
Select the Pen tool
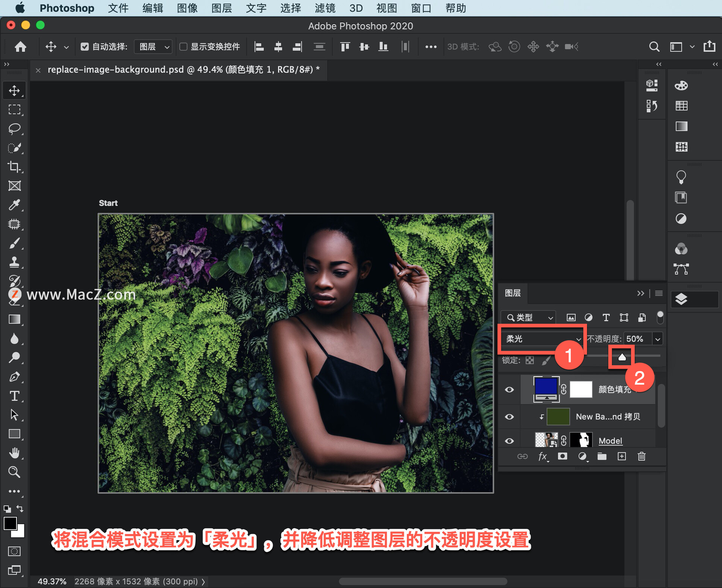14,377
